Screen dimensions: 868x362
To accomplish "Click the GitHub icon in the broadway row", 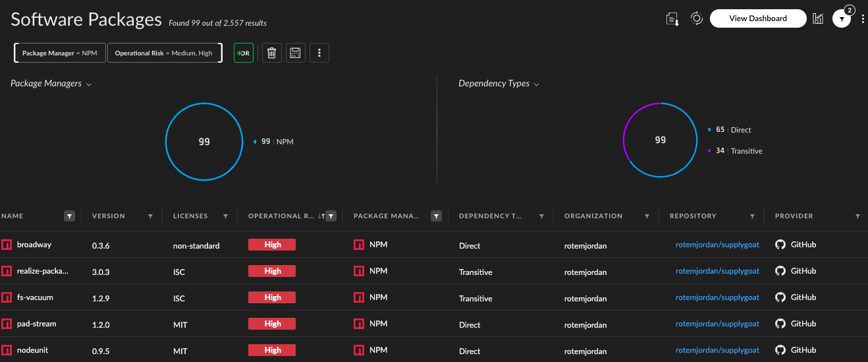I will pyautogui.click(x=780, y=245).
